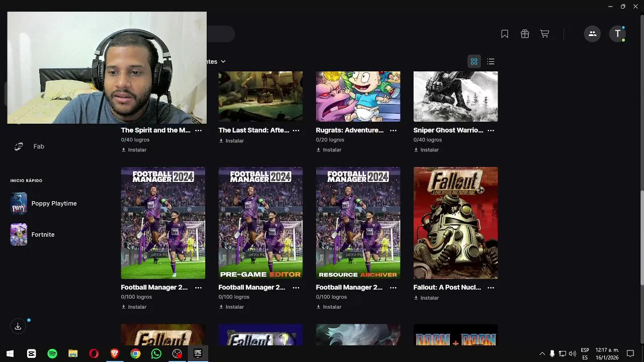Open the Windows Start menu
This screenshot has width=644, height=362.
[10, 354]
